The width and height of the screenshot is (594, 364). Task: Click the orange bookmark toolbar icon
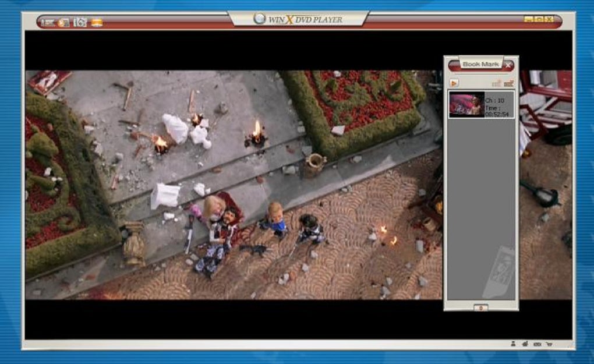tap(97, 23)
